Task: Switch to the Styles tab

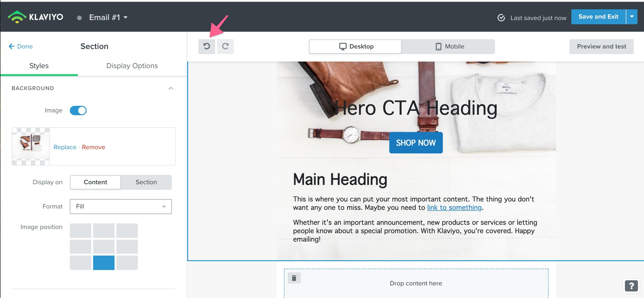Action: tap(39, 66)
